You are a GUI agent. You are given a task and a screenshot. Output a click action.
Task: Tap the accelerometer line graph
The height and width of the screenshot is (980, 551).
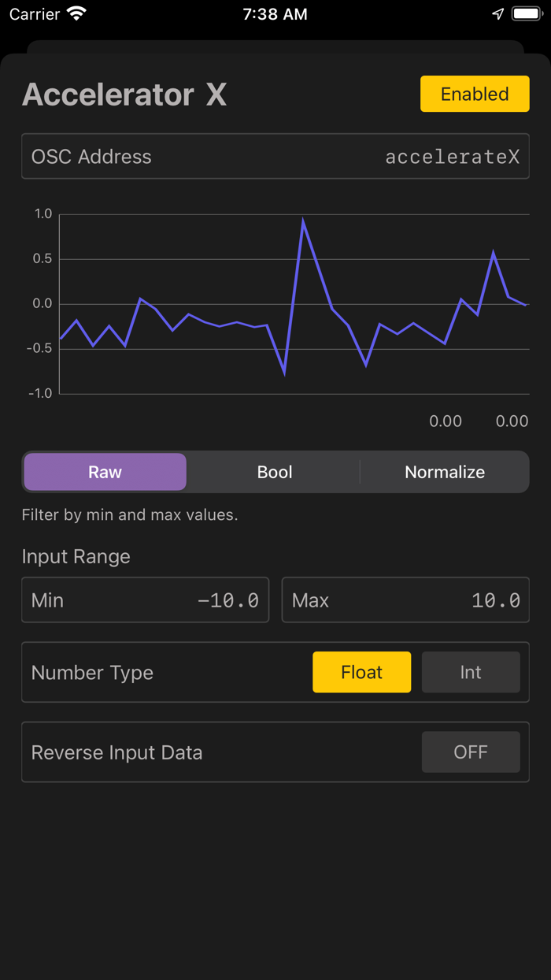tap(294, 303)
